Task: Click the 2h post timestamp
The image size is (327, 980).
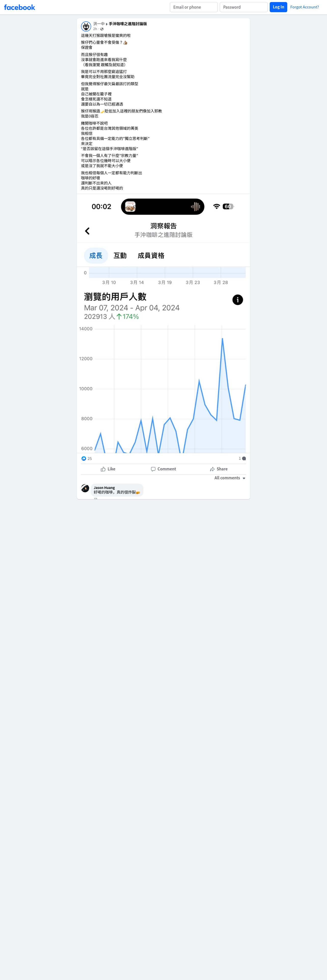Action: (95, 29)
